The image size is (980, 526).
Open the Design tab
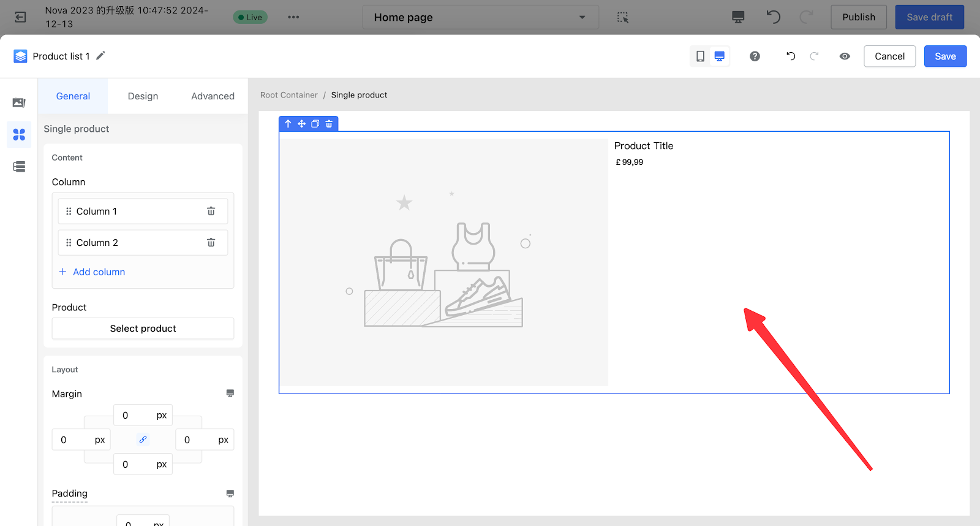(143, 96)
